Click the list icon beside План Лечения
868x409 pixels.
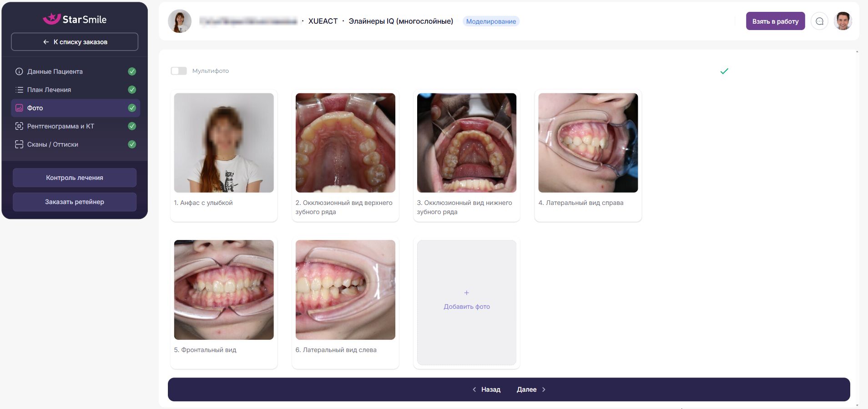pyautogui.click(x=19, y=90)
